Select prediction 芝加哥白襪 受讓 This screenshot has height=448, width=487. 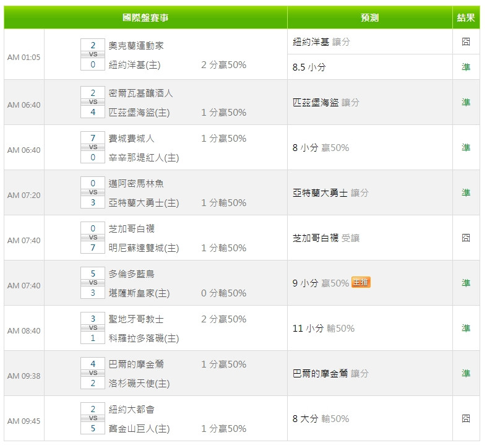pos(326,238)
